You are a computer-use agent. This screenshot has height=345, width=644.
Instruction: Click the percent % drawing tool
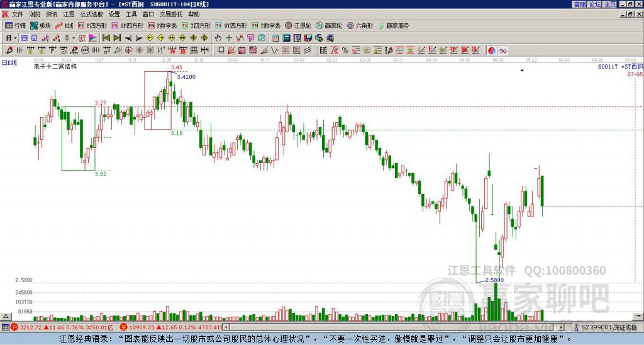345,50
